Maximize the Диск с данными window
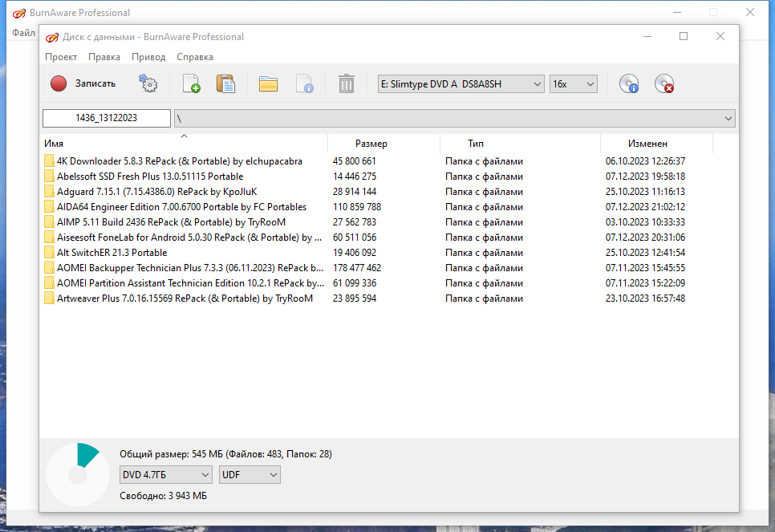The image size is (775, 532). click(684, 36)
